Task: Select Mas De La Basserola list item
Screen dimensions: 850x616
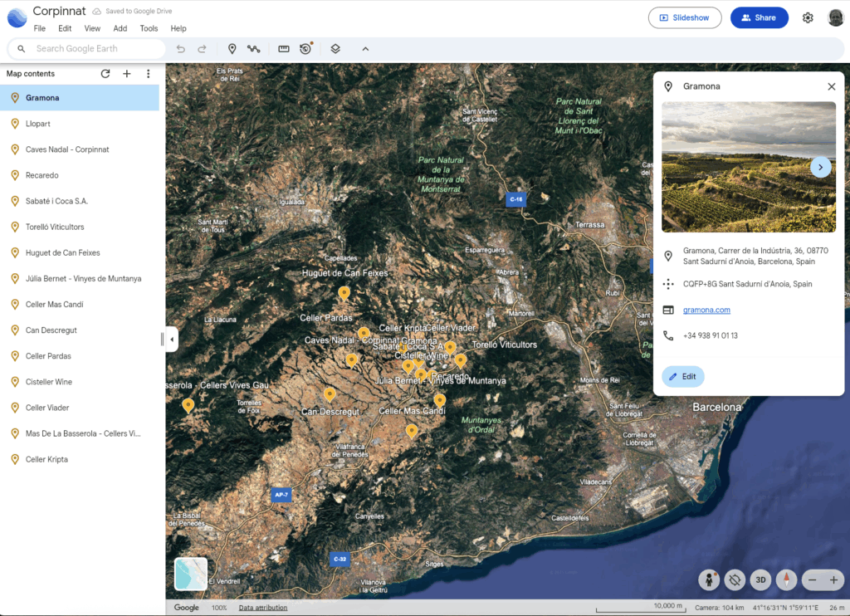Action: pos(80,434)
